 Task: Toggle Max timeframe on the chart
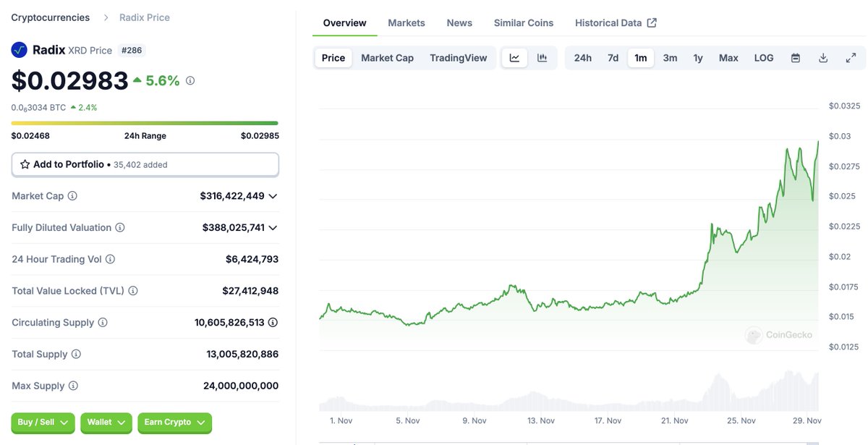pos(728,57)
